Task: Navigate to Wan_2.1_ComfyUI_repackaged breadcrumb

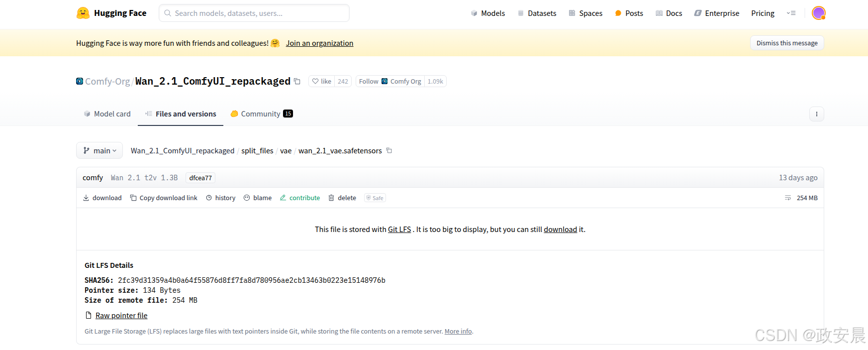Action: click(x=183, y=150)
